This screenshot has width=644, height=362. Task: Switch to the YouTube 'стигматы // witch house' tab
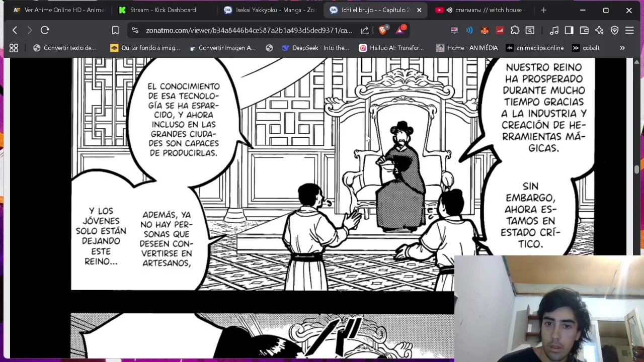(480, 10)
